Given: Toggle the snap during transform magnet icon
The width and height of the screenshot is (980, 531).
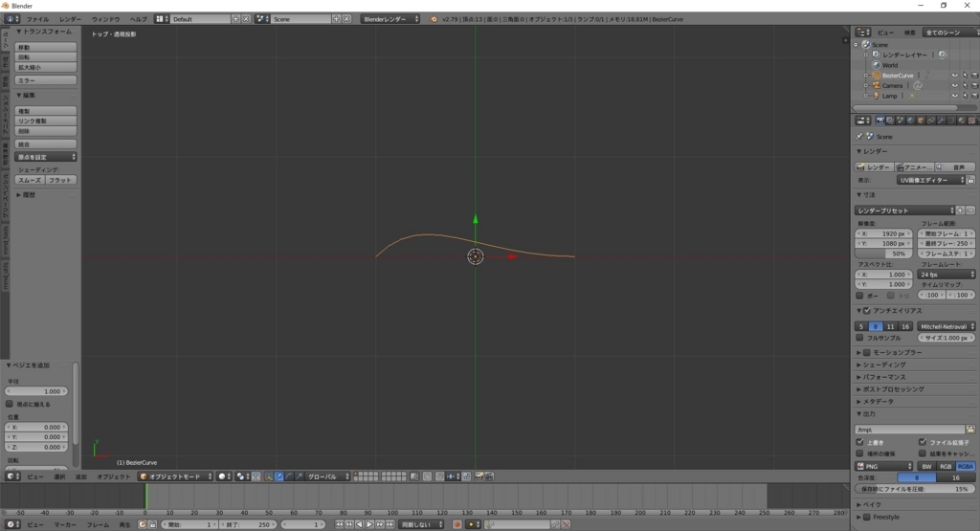Looking at the screenshot, I should point(440,476).
